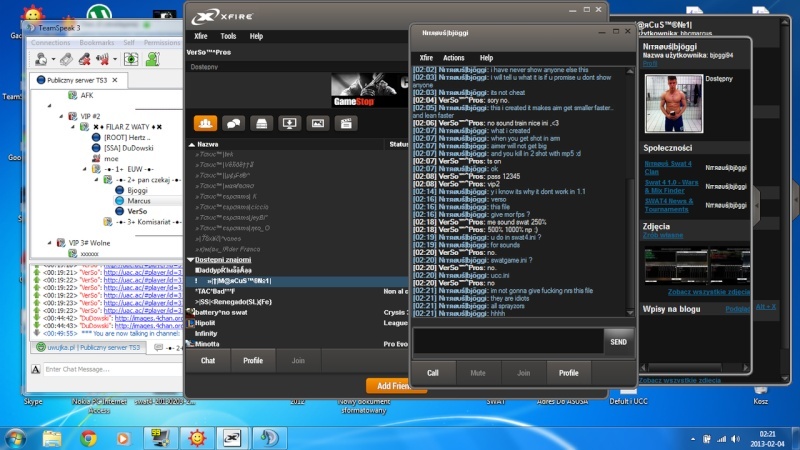This screenshot has width=800, height=450.
Task: Open connect icon dropdown arrow in TeamSpeak
Action: tap(53, 60)
